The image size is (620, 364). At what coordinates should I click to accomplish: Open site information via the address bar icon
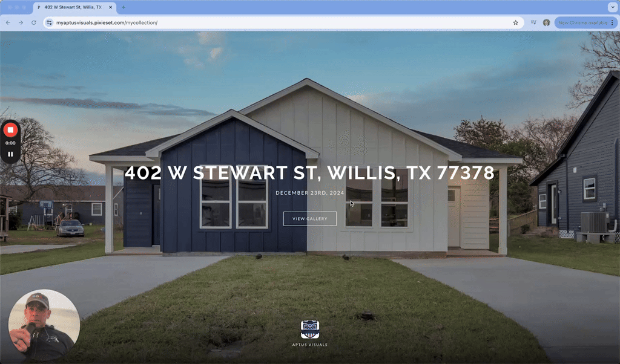48,22
